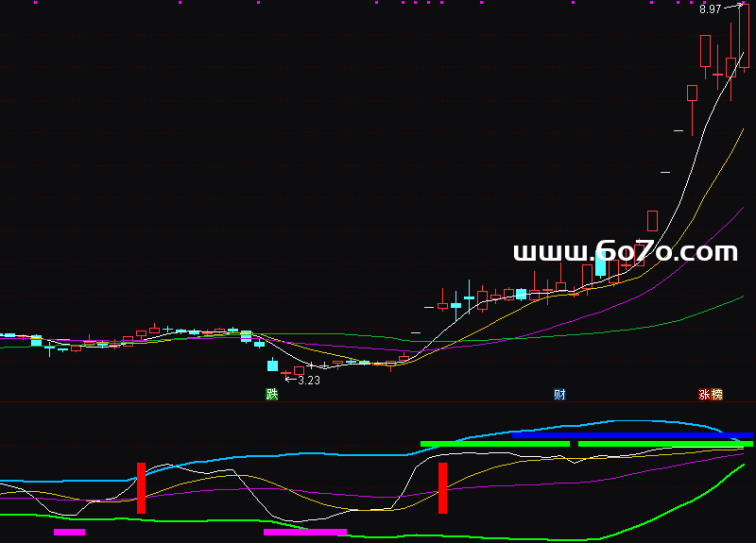Click the right green horizontal signal bar
This screenshot has width=756, height=543.
point(665,443)
